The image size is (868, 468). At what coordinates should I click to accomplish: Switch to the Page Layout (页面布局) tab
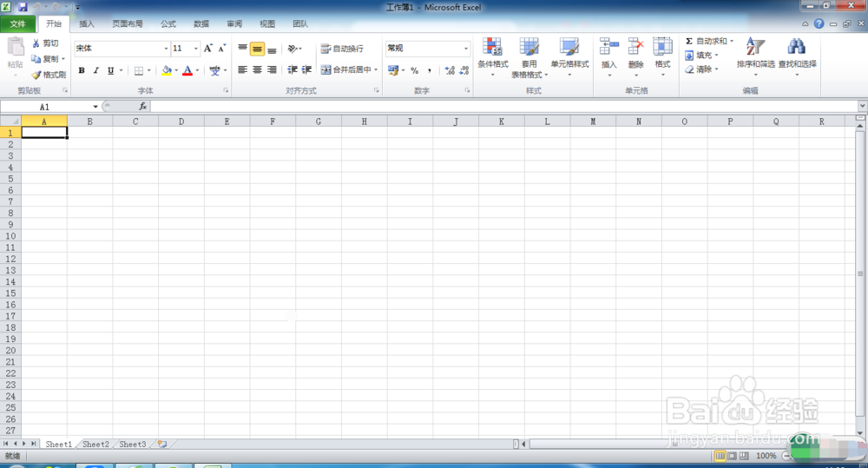[128, 23]
